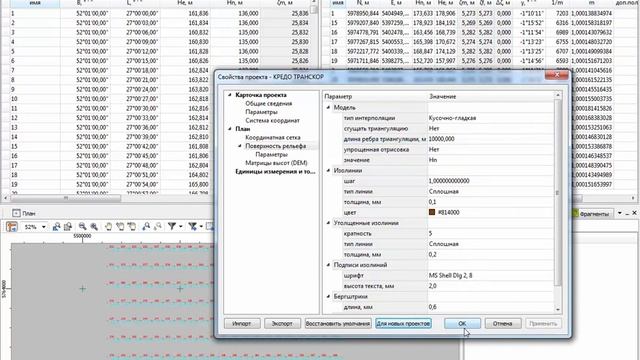640x360 pixels.
Task: Select Параметры under Поверхность рельефа
Action: 271,154
